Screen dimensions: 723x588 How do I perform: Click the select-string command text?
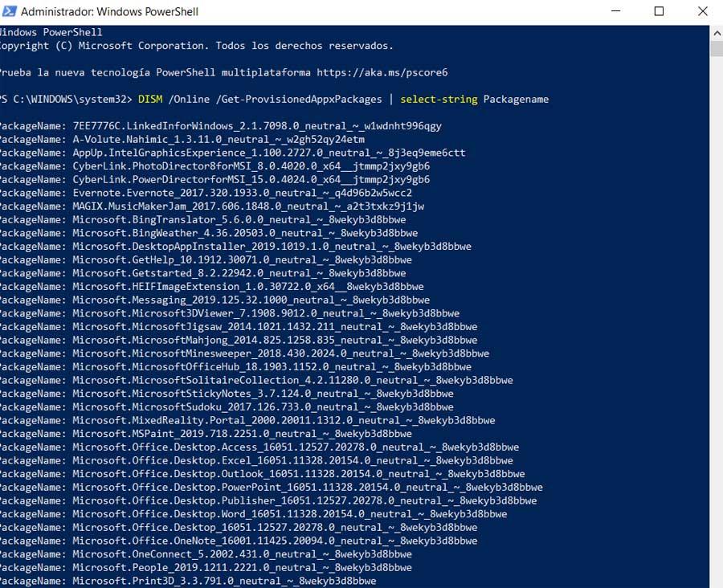point(439,99)
